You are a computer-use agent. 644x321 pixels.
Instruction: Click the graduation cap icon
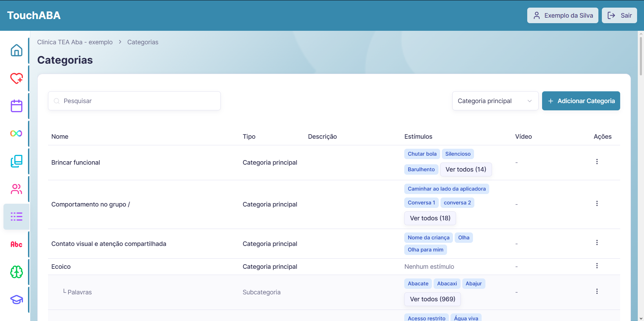click(x=16, y=300)
